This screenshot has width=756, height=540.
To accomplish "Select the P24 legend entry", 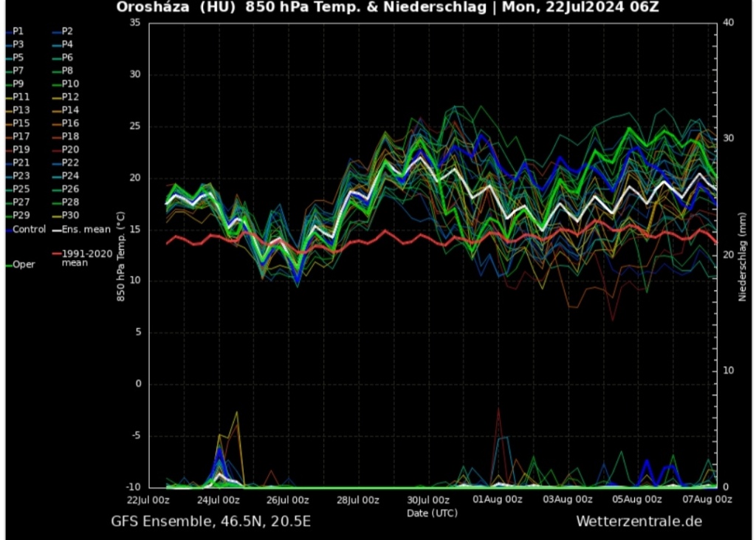I will (x=70, y=176).
